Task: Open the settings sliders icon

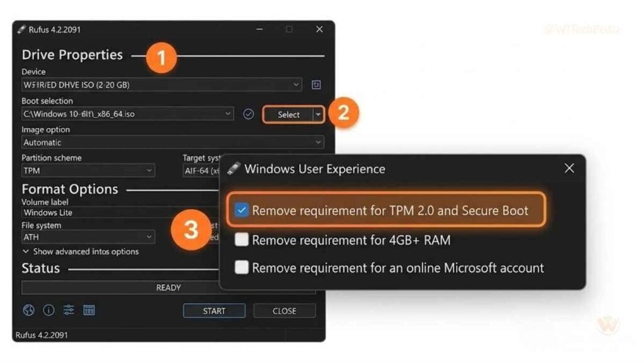Action: (69, 310)
